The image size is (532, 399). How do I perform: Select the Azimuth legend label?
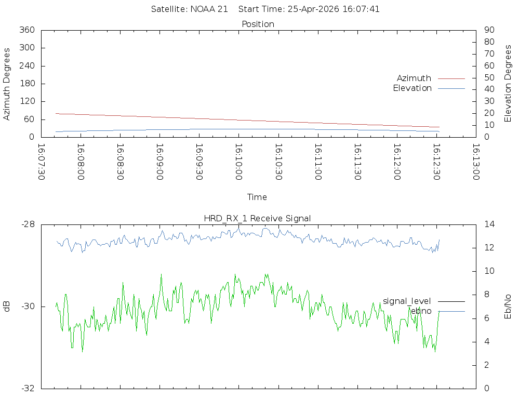[414, 78]
